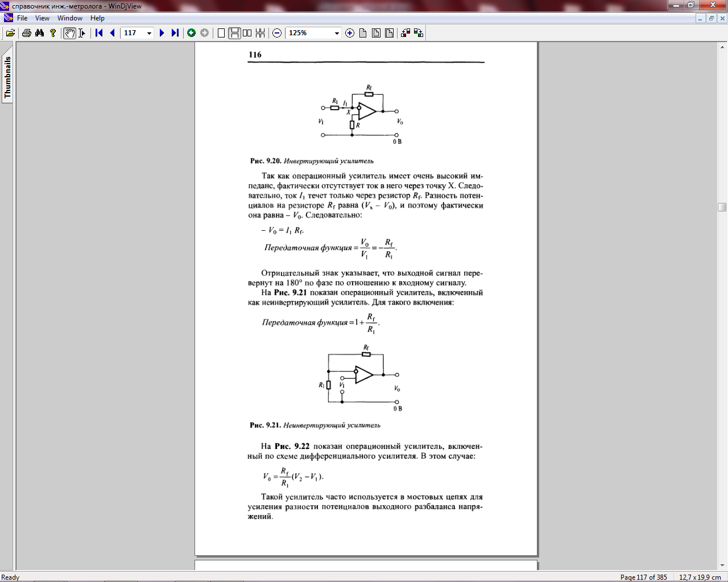Open the Window menu
The image size is (728, 582).
70,18
